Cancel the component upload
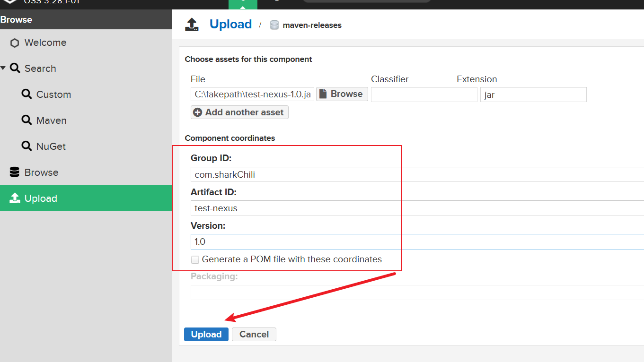This screenshot has width=644, height=362. click(x=254, y=334)
